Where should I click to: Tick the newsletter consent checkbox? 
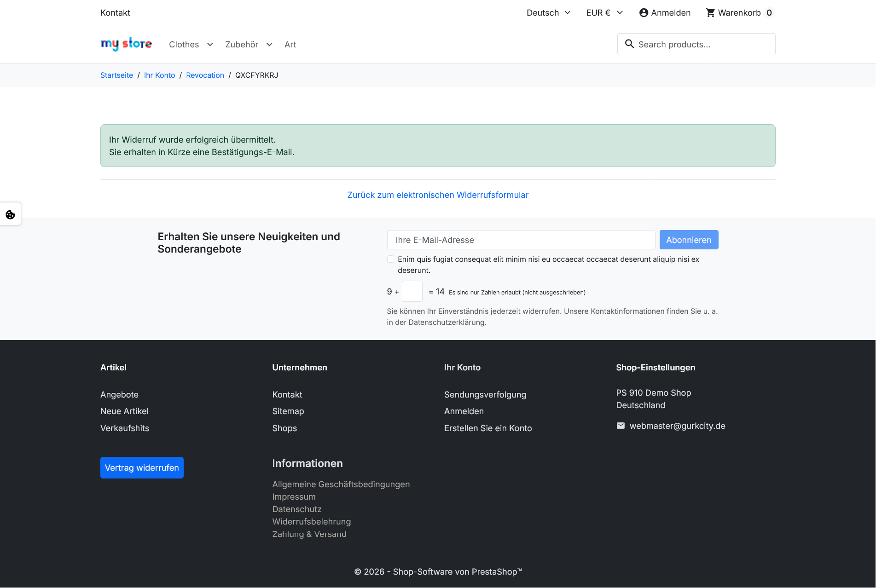[x=390, y=259]
